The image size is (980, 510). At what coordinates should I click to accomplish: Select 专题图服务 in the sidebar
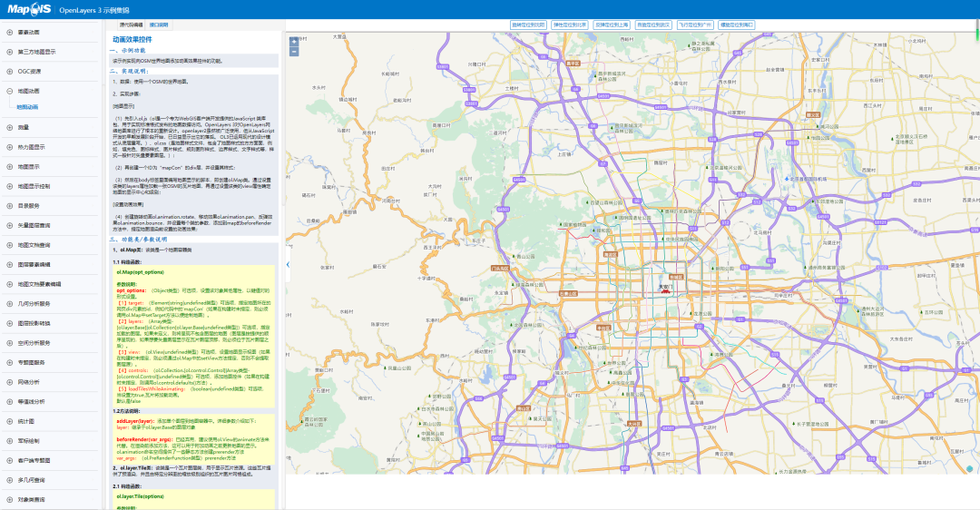pos(31,362)
